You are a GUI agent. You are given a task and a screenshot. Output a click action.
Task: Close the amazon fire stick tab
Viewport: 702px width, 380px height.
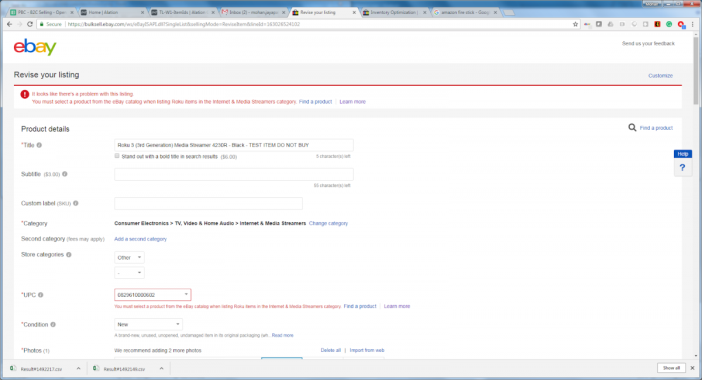[495, 13]
